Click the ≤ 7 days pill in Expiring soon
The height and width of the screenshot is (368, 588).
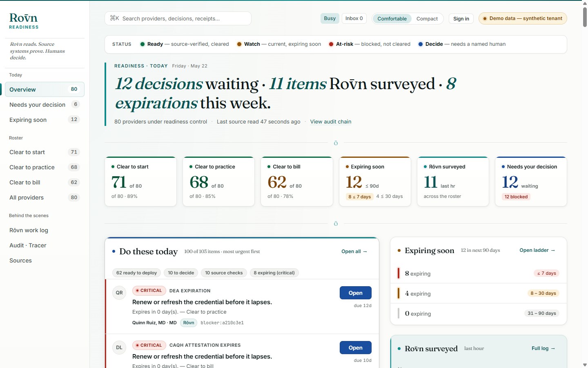tap(546, 273)
